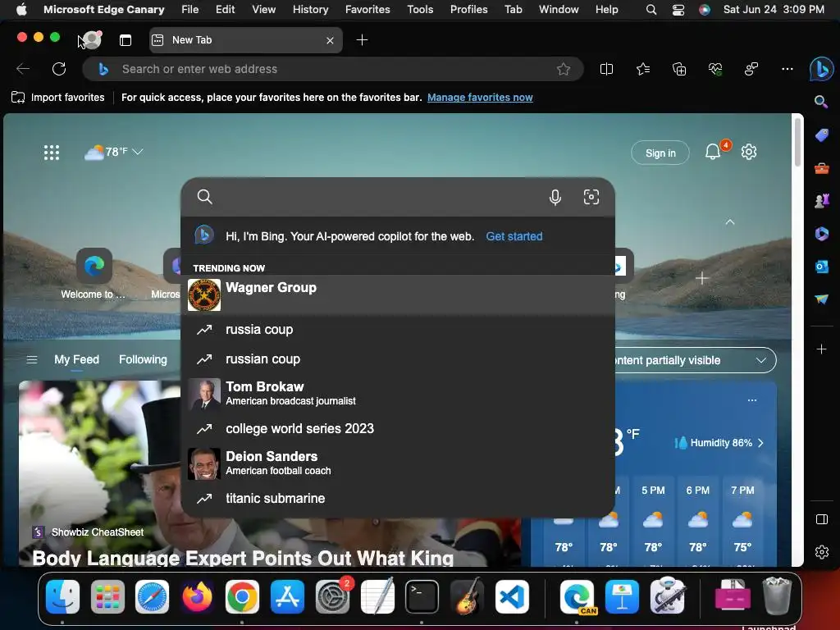Open a new tab with plus button
The width and height of the screenshot is (840, 630).
362,40
